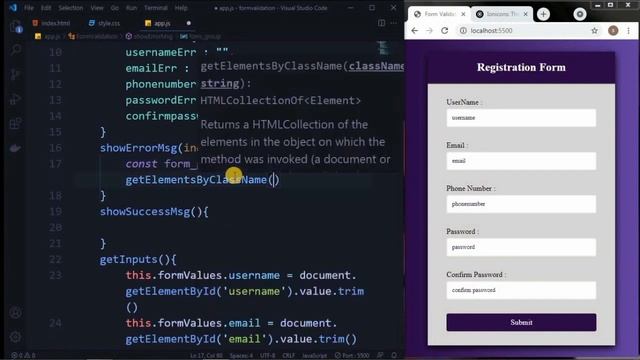
Task: Close the Ionicons Chrome tab
Action: tap(526, 14)
